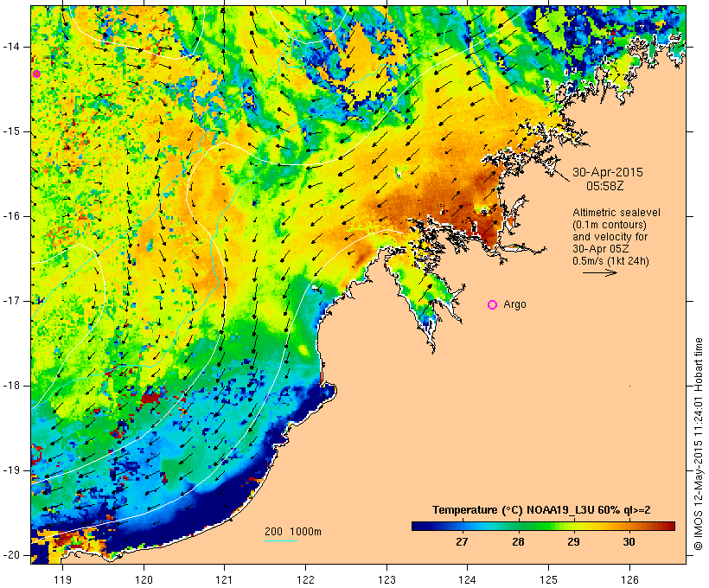Click the latitude axis label '-16'
Image resolution: width=709 pixels, height=588 pixels.
pyautogui.click(x=10, y=216)
